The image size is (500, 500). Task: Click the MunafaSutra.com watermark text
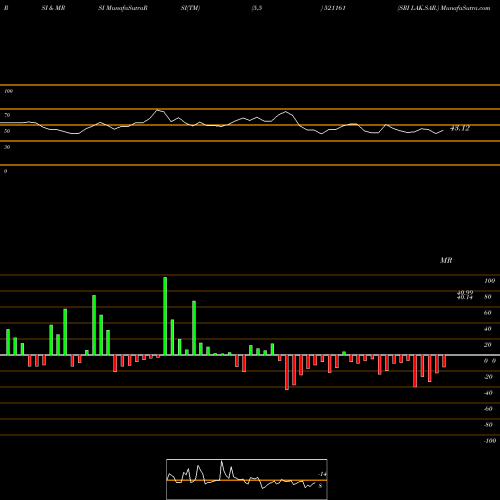point(465,8)
